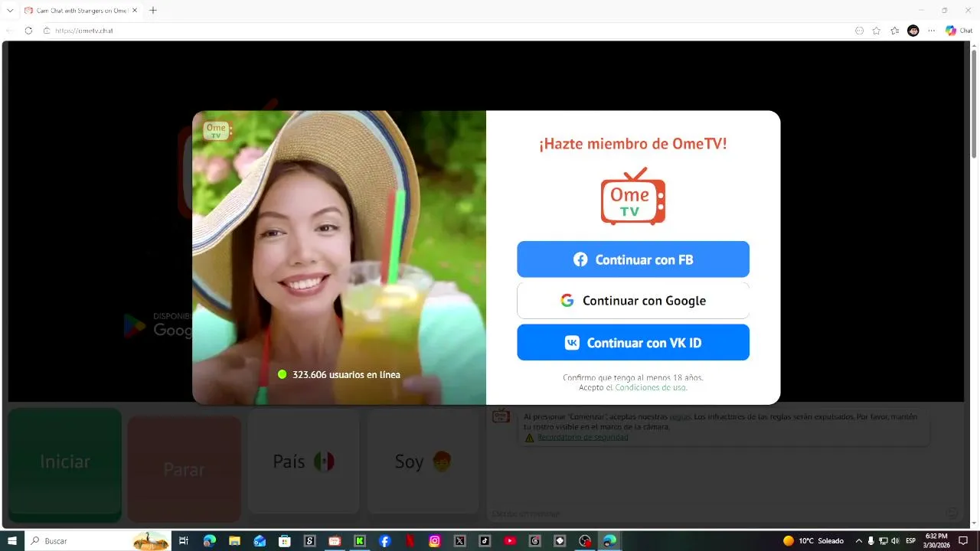The image size is (980, 551).
Task: Open the clock showing 6:32 PM
Action: 936,540
